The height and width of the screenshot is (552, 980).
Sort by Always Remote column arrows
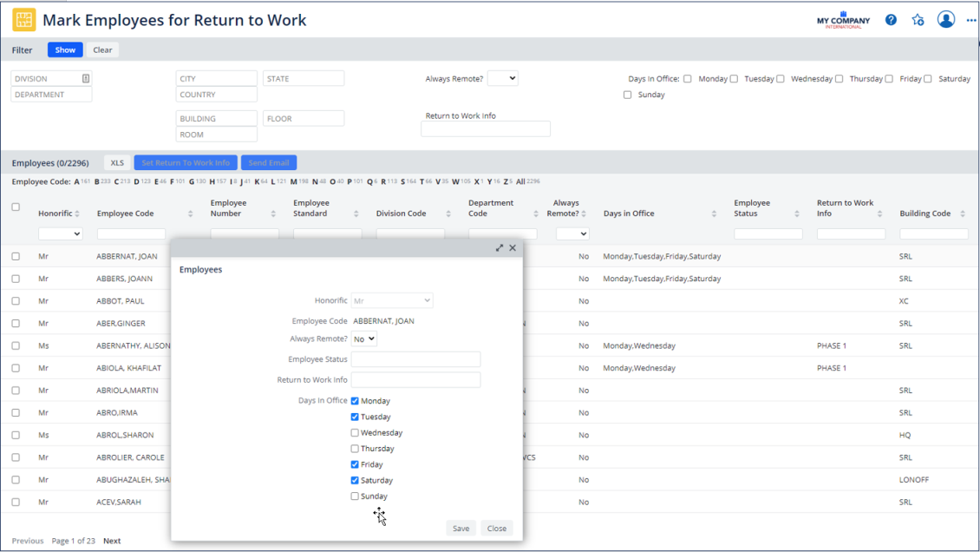point(584,214)
